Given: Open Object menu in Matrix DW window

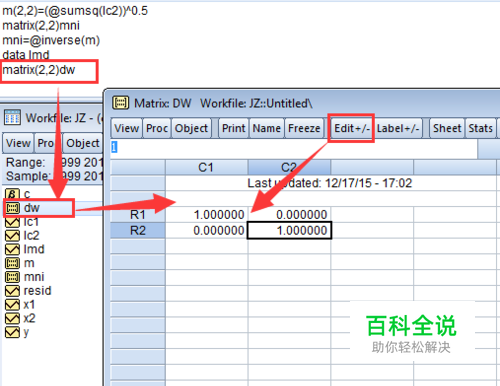Looking at the screenshot, I should (x=191, y=128).
